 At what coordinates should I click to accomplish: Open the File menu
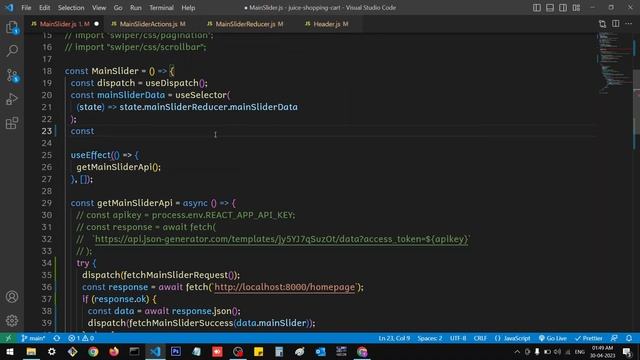coord(26,8)
